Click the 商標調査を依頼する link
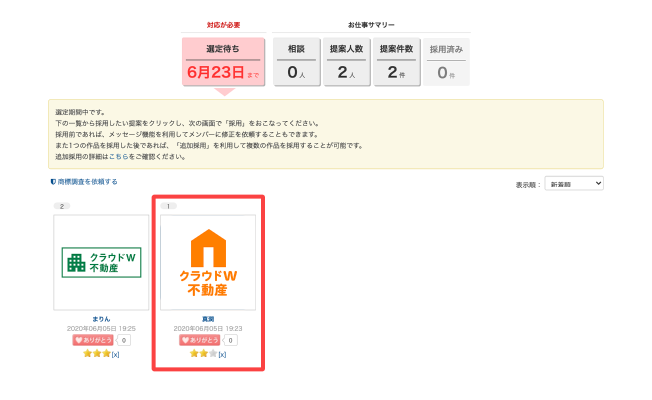The width and height of the screenshot is (652, 400). (x=88, y=182)
